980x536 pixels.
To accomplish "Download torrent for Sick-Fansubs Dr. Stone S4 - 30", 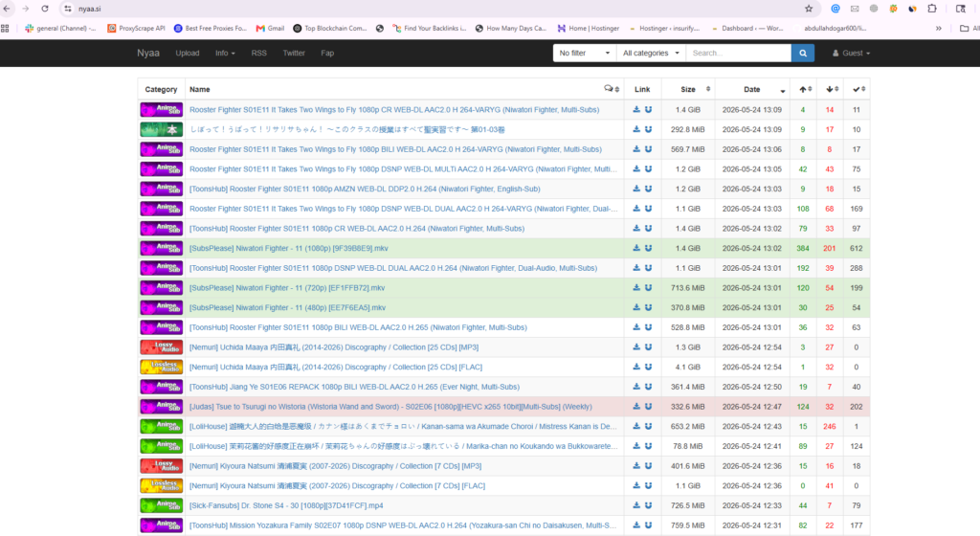I will (x=636, y=505).
